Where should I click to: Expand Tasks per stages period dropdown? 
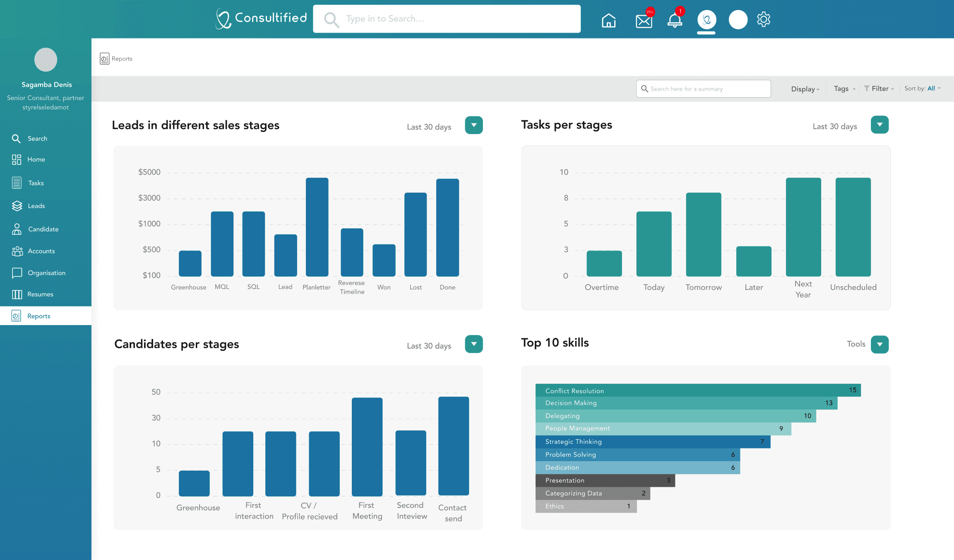pos(880,125)
